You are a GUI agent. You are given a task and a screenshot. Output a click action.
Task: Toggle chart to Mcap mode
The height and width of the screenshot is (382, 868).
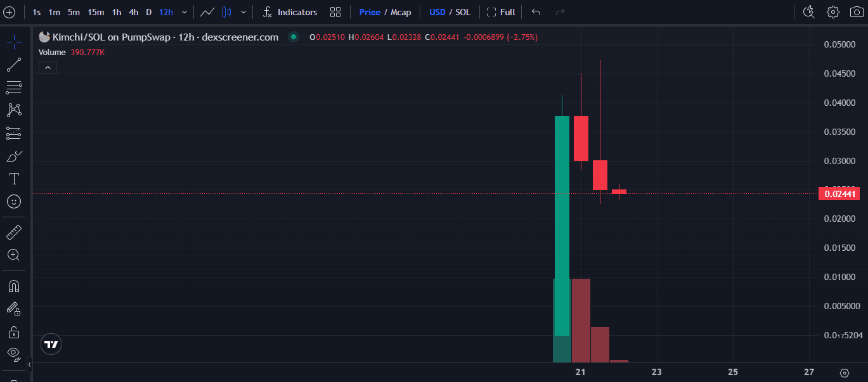(401, 12)
